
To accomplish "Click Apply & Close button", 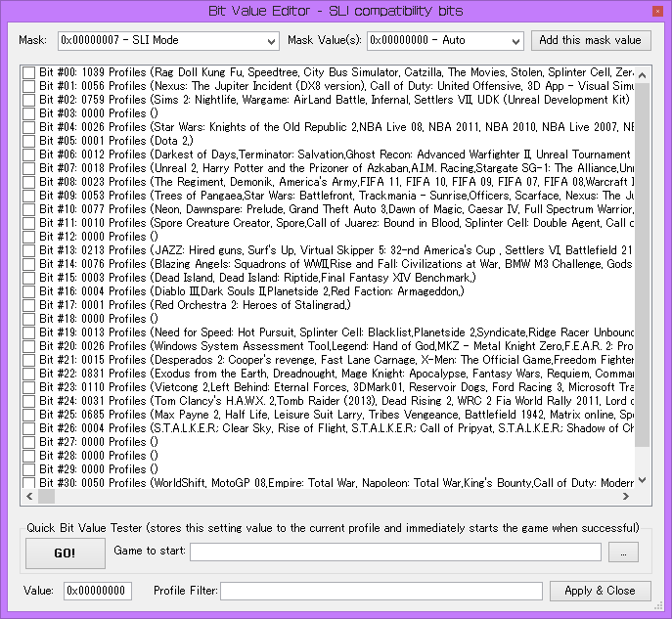I will pos(600,591).
